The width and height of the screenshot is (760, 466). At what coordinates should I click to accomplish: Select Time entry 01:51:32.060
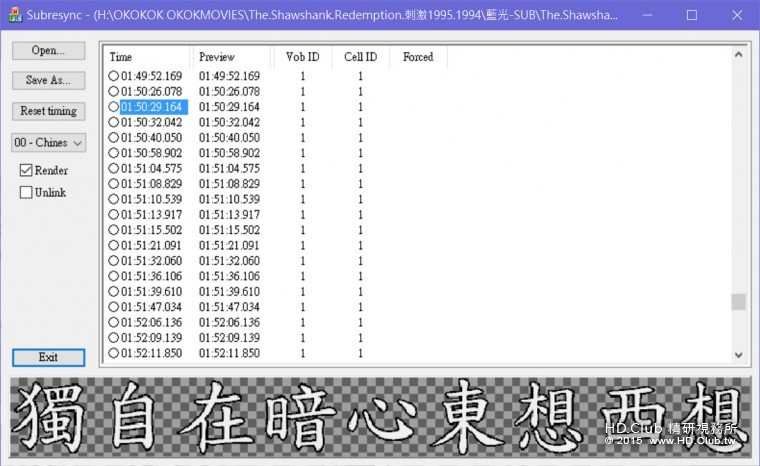(152, 261)
